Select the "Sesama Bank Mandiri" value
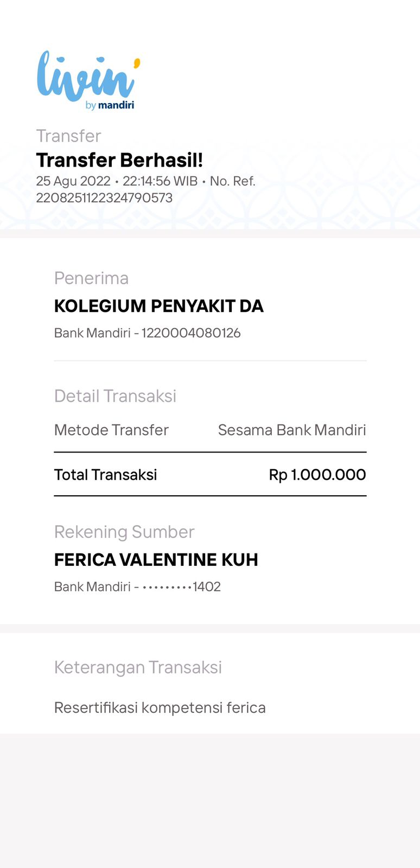This screenshot has width=420, height=868. pyautogui.click(x=292, y=430)
